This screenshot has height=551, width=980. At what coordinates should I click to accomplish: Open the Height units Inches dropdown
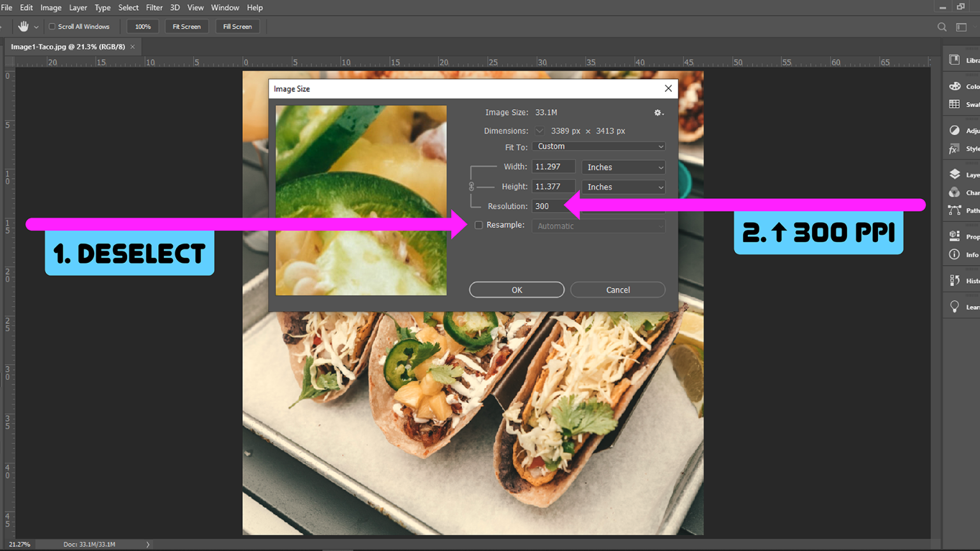[x=623, y=187]
